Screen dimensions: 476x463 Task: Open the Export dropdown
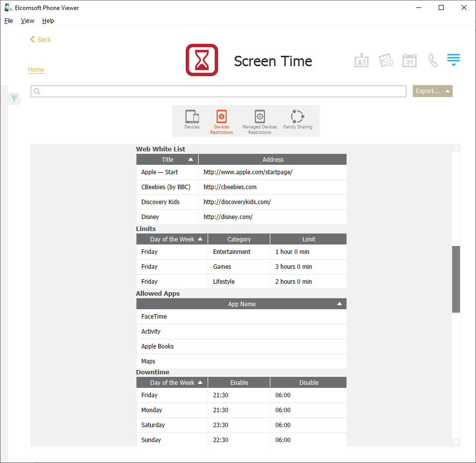(x=432, y=91)
